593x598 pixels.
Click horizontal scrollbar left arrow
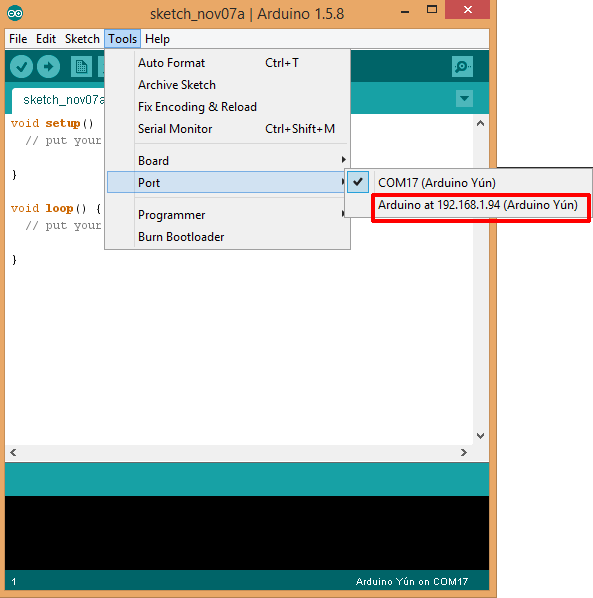13,452
